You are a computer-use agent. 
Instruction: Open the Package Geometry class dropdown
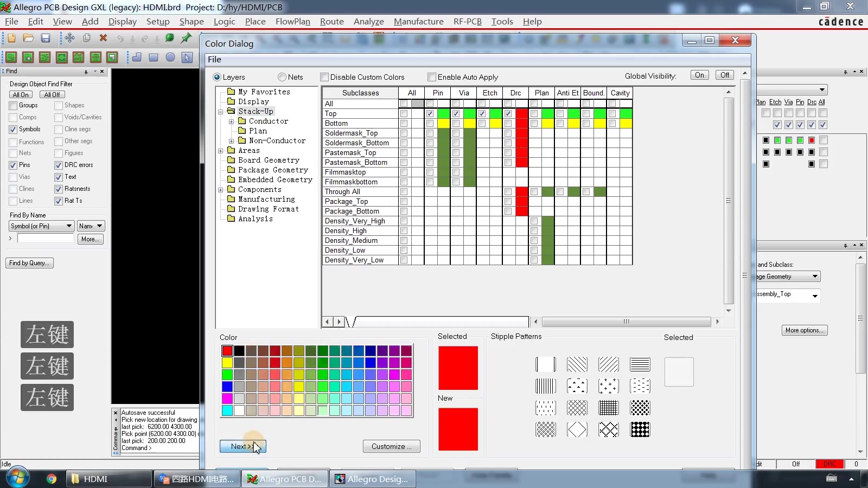click(815, 277)
